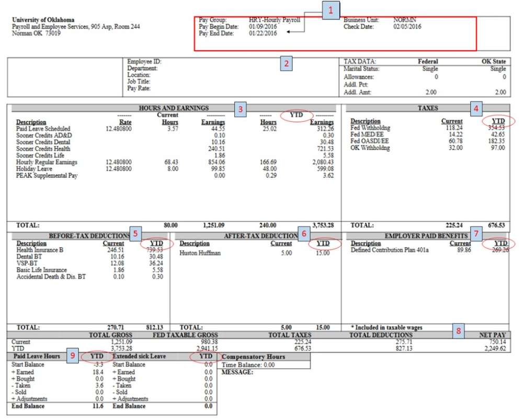Screen dimensions: 523x420
Task: Select callout marker 2 near Employee ID
Action: click(286, 64)
